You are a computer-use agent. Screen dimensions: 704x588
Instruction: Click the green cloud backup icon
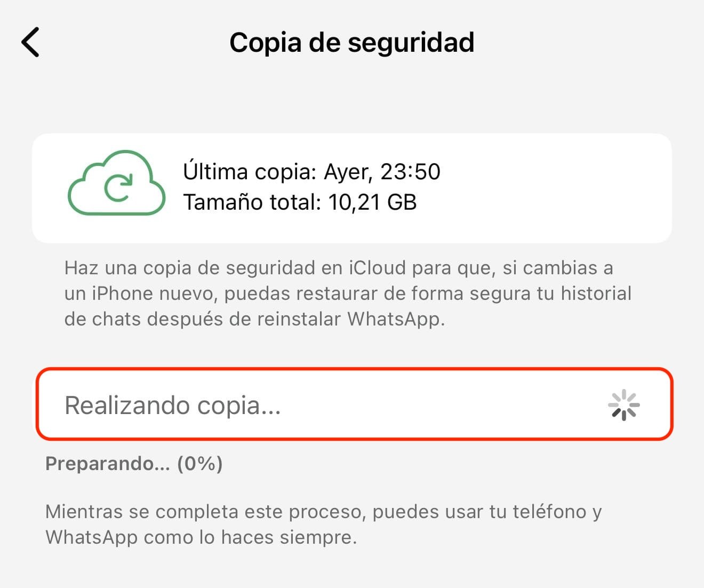click(x=116, y=183)
